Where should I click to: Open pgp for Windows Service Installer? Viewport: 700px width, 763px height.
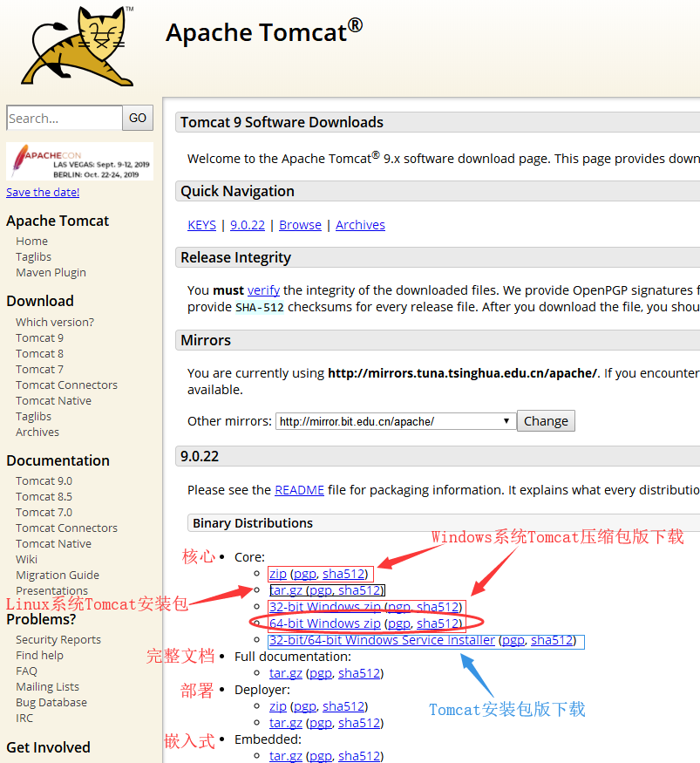point(513,640)
